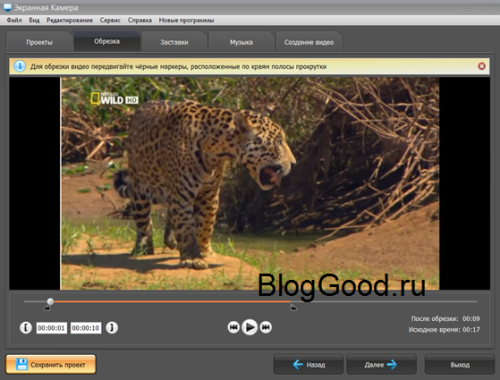Click the play button under the video
Viewport: 500px width, 380px height.
pyautogui.click(x=249, y=327)
